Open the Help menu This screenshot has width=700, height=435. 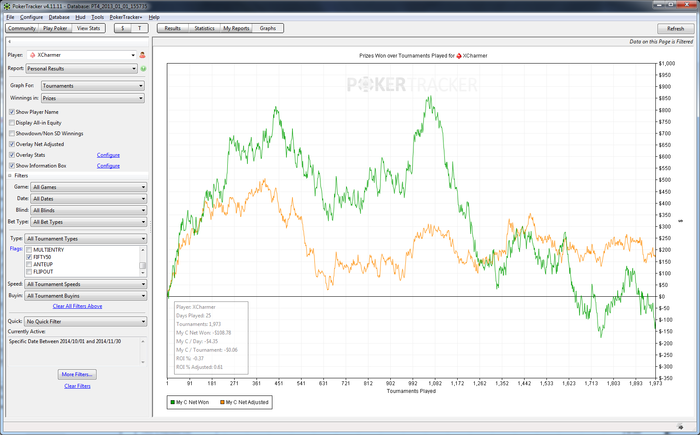pos(154,17)
